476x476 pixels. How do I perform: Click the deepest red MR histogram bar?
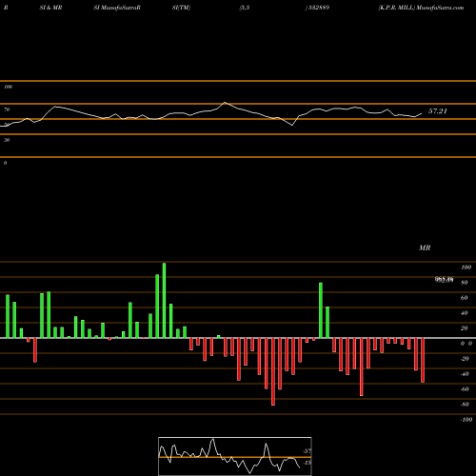273,371
